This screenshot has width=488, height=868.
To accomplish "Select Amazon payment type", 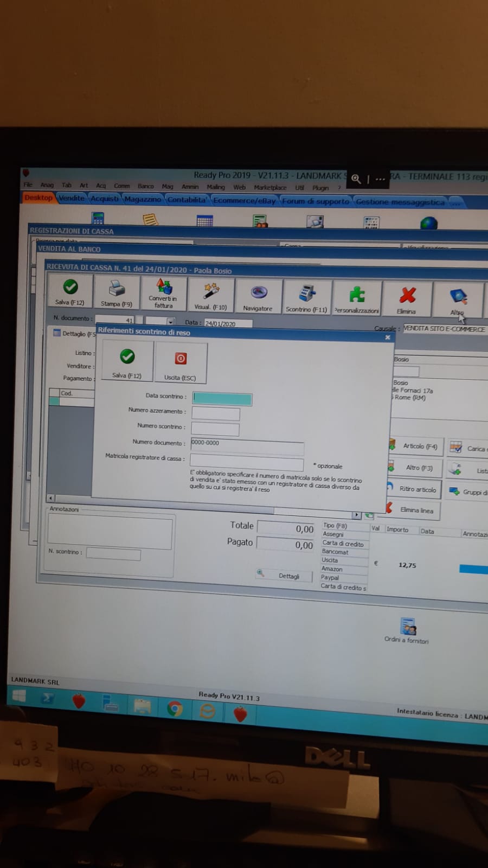I will pyautogui.click(x=344, y=569).
